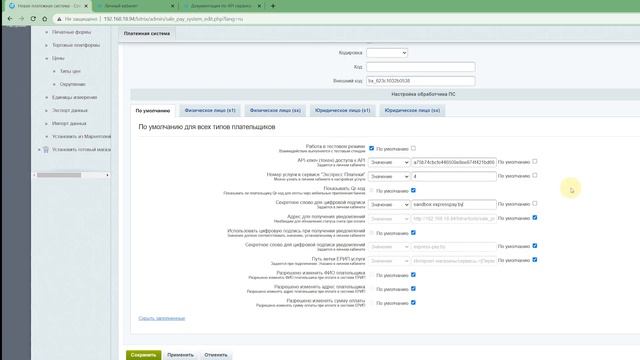This screenshot has height=360, width=640.
Task: Close the Личный кабинет browser tab
Action: 172,6
